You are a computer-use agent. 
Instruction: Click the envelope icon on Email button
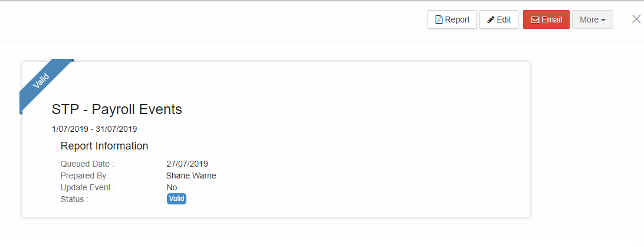point(535,19)
